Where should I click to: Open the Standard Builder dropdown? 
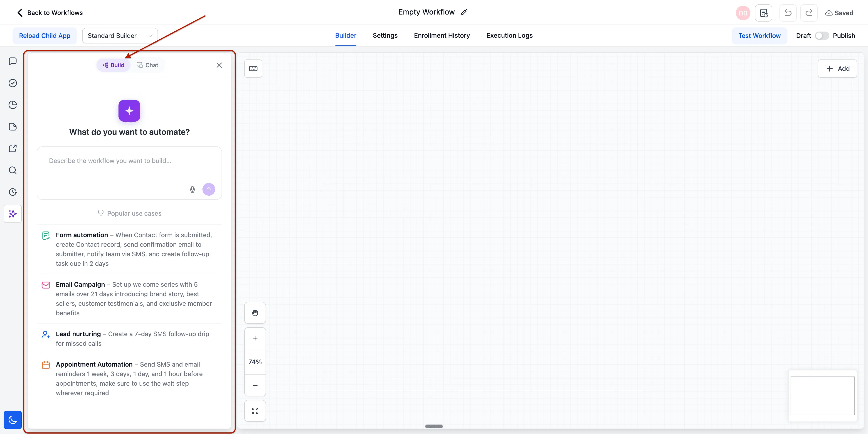(x=120, y=36)
